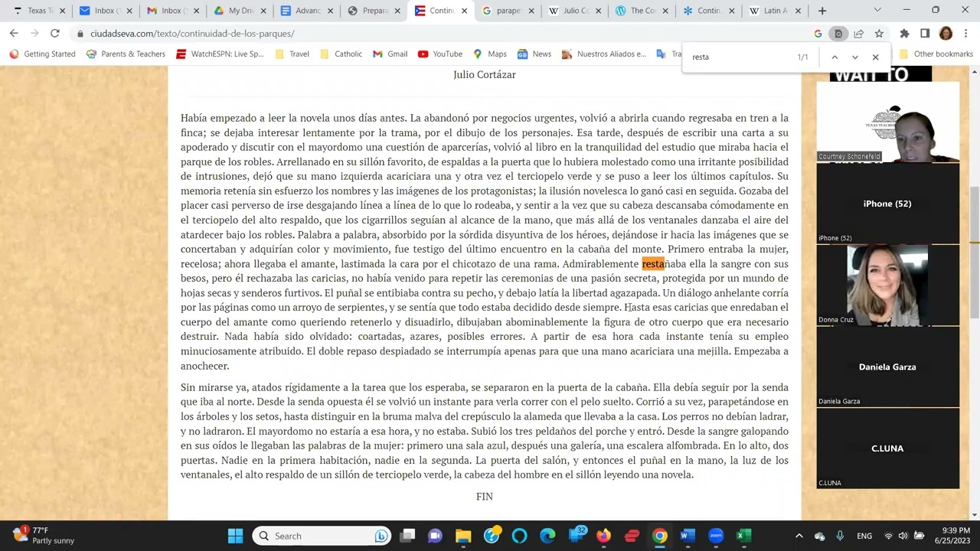Reload the page with the refresh icon
Image resolution: width=980 pixels, height=551 pixels.
tap(55, 34)
